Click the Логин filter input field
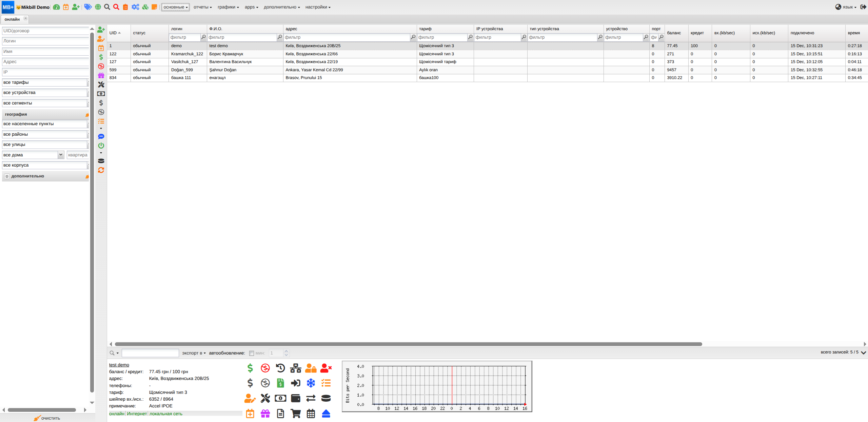 tap(45, 41)
